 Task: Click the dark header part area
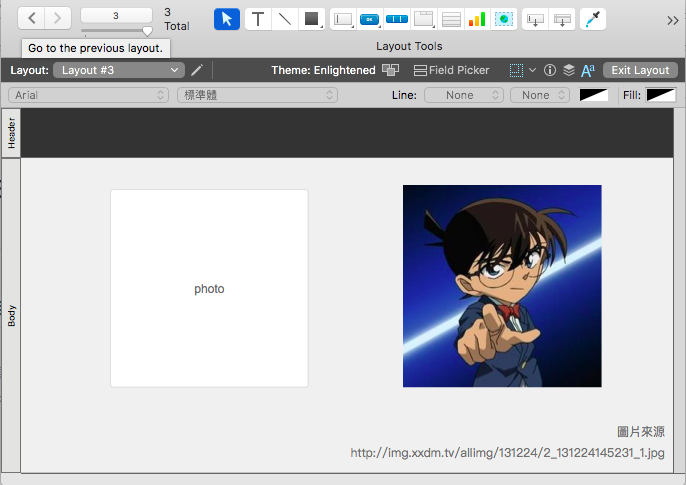[347, 133]
